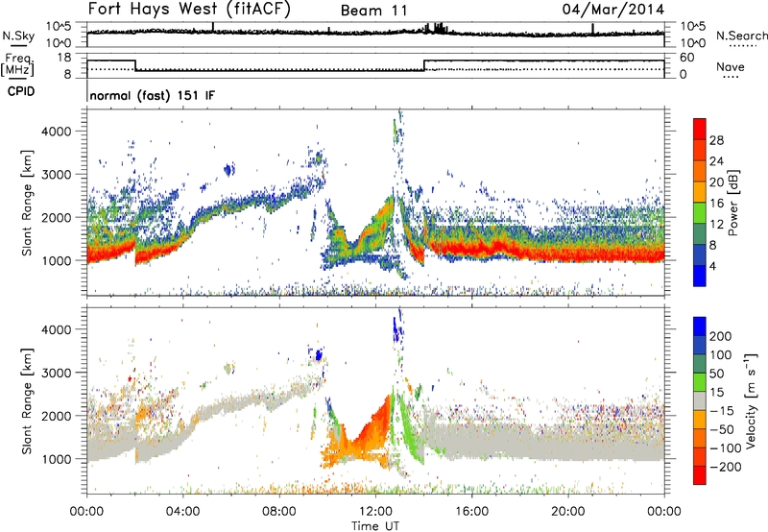Click the '60' Nave axis label
768x532 pixels.
[686, 58]
